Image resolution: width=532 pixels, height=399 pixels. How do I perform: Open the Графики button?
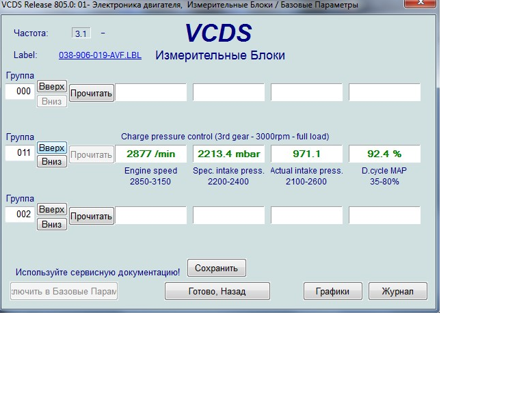point(332,292)
